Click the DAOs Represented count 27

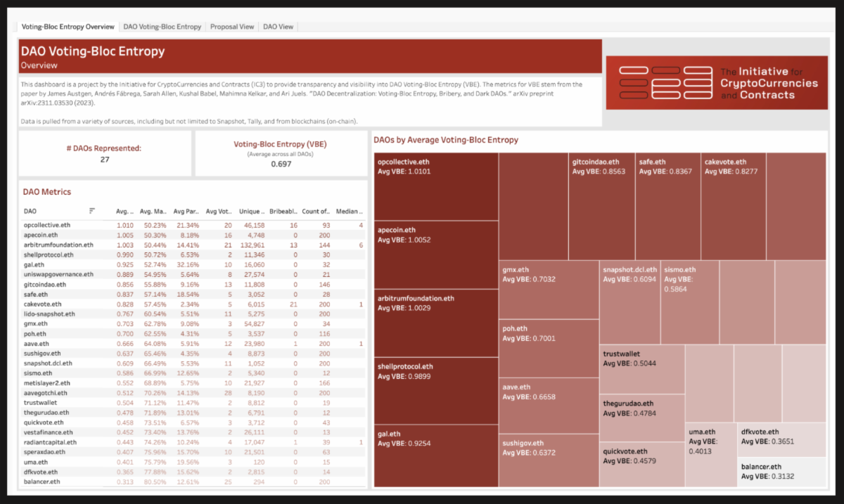(x=104, y=160)
